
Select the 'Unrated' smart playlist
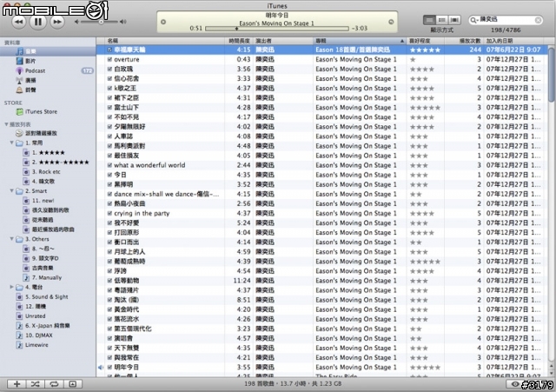[x=35, y=316]
